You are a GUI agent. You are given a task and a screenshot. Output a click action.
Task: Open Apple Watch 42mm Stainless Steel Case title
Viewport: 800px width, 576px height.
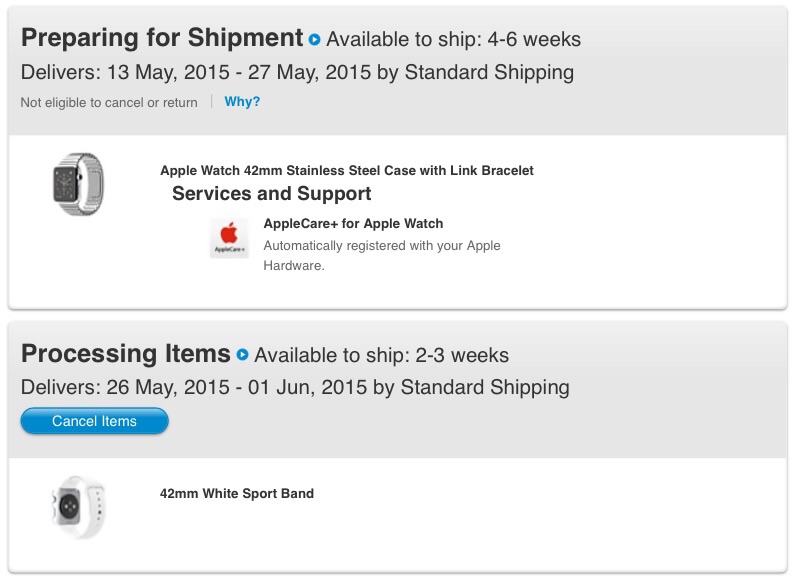(x=347, y=170)
